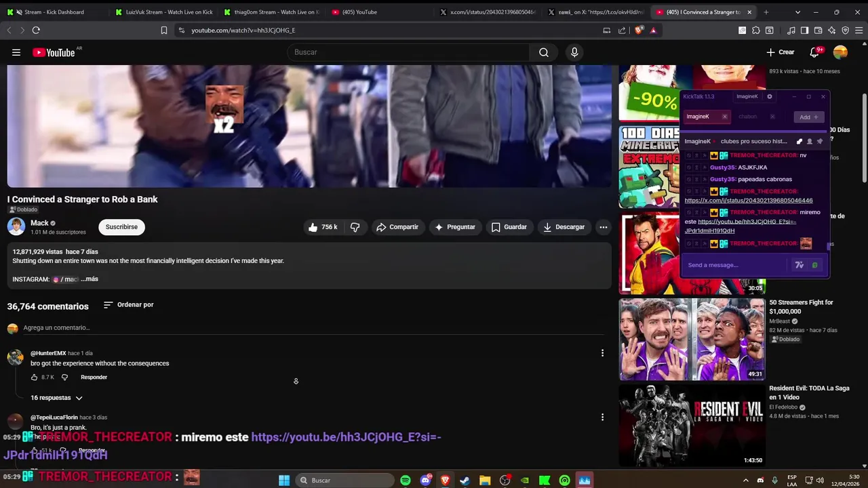Click Add button in KickTalk
The width and height of the screenshot is (868, 488).
(809, 117)
